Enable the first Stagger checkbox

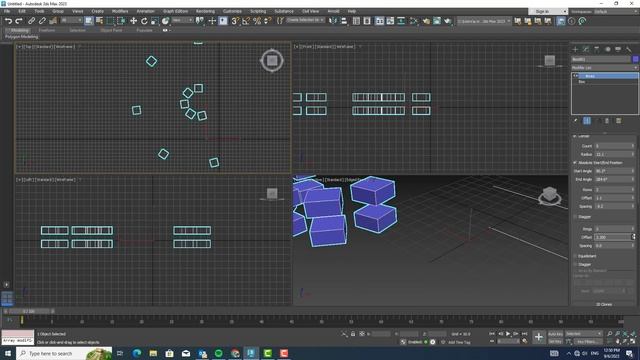coord(575,217)
